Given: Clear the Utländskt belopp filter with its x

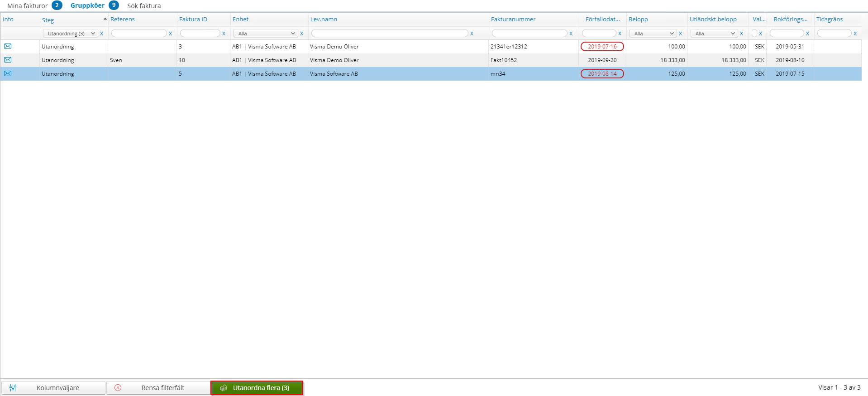Looking at the screenshot, I should pyautogui.click(x=741, y=34).
